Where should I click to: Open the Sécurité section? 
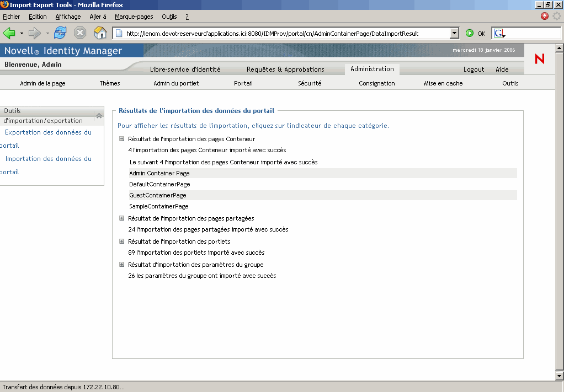tap(310, 83)
